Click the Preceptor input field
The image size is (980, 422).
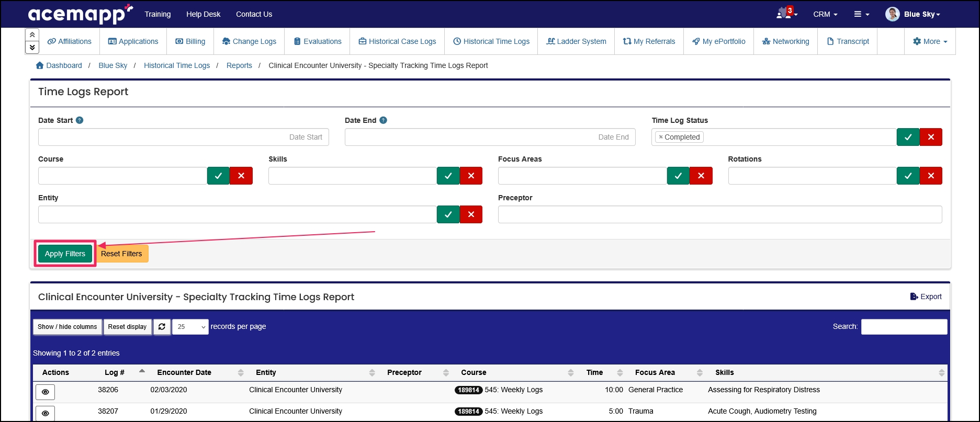pos(720,214)
